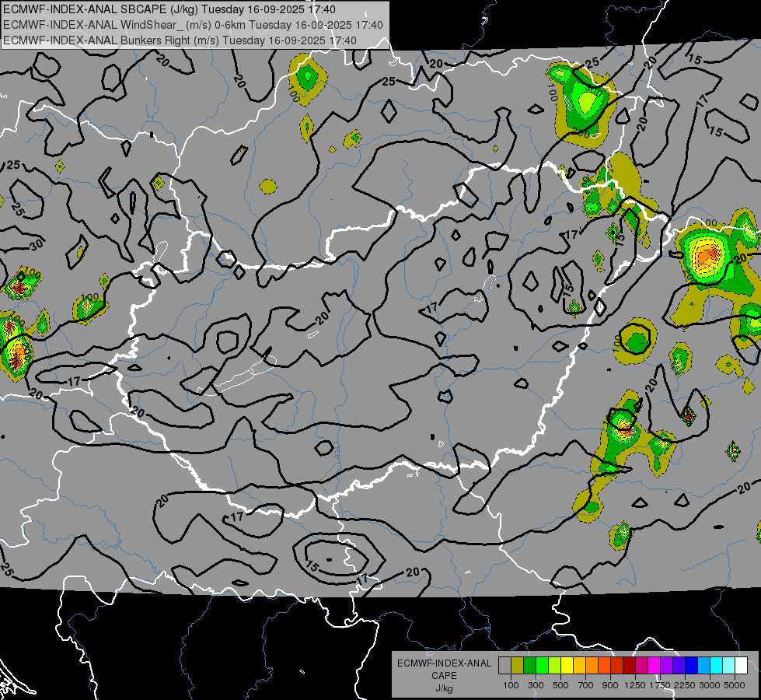Click the legend's ECMWF-INDEX-ANAL label
The height and width of the screenshot is (700, 761).
pyautogui.click(x=444, y=663)
